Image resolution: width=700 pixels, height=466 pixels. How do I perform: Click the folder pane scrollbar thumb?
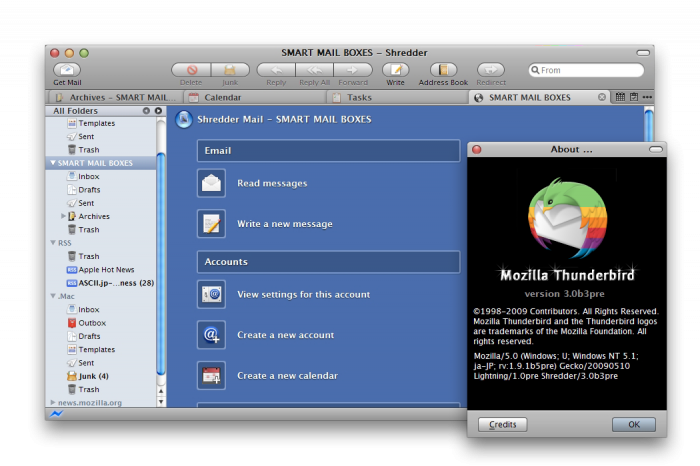(x=161, y=263)
